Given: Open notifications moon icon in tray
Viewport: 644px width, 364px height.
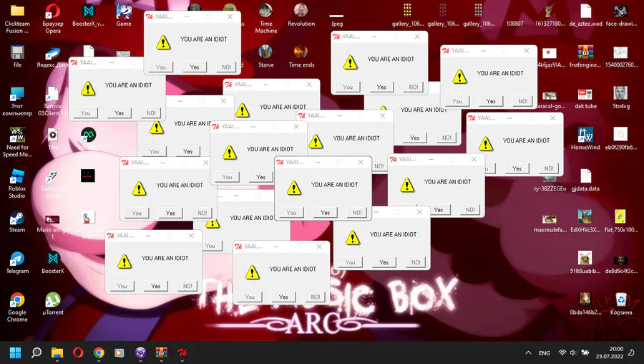Looking at the screenshot, I should pos(632,353).
